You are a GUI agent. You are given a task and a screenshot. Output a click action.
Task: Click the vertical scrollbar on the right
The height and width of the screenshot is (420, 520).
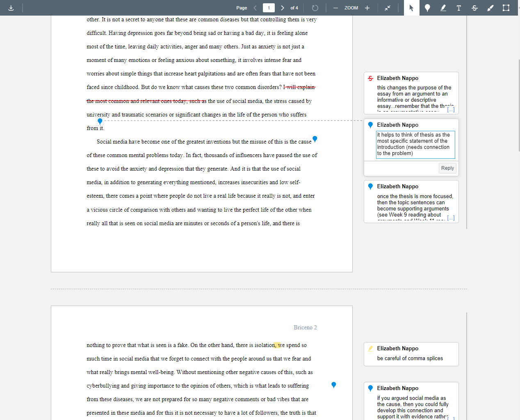click(519, 105)
